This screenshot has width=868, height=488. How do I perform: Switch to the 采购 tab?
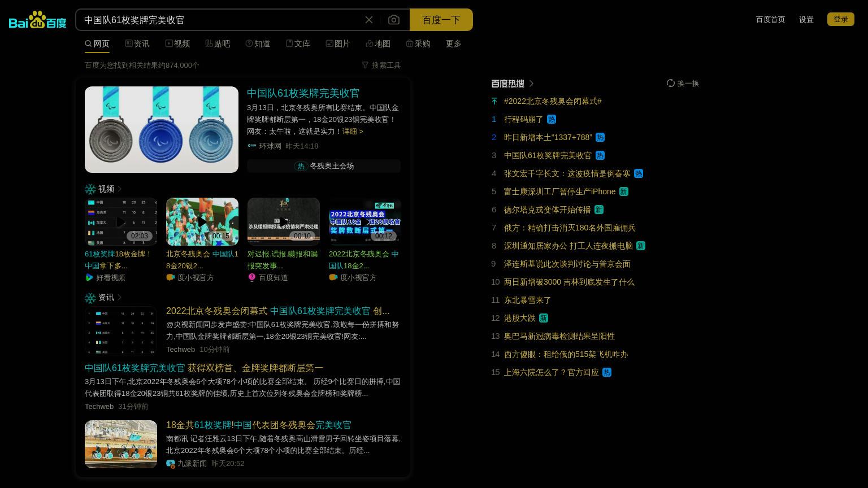[x=418, y=43]
